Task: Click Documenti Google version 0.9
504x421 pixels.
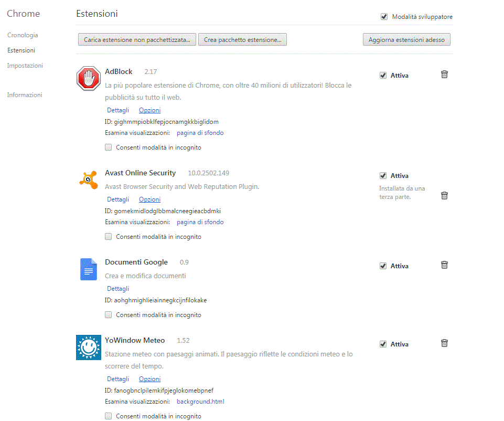Action: pos(184,262)
